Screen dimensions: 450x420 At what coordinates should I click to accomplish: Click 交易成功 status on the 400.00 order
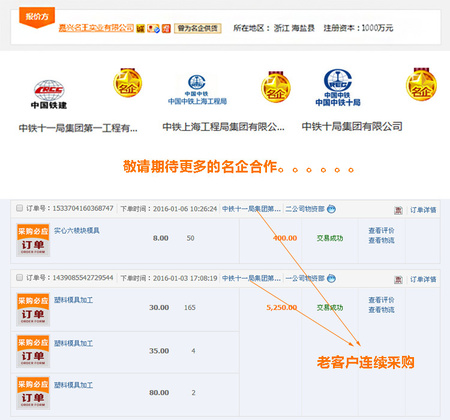(x=330, y=238)
